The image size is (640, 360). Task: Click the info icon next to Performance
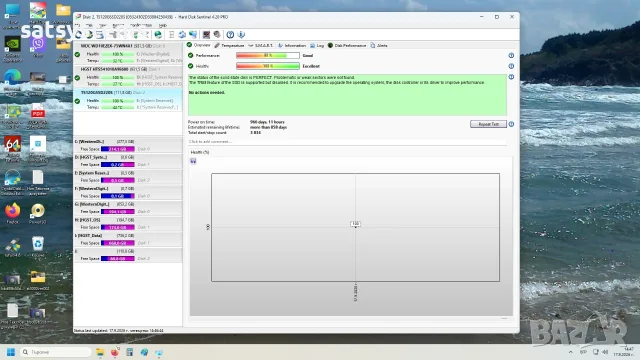(511, 56)
